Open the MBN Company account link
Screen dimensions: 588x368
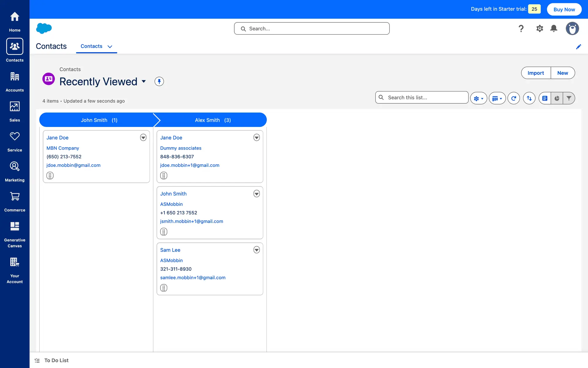63,148
